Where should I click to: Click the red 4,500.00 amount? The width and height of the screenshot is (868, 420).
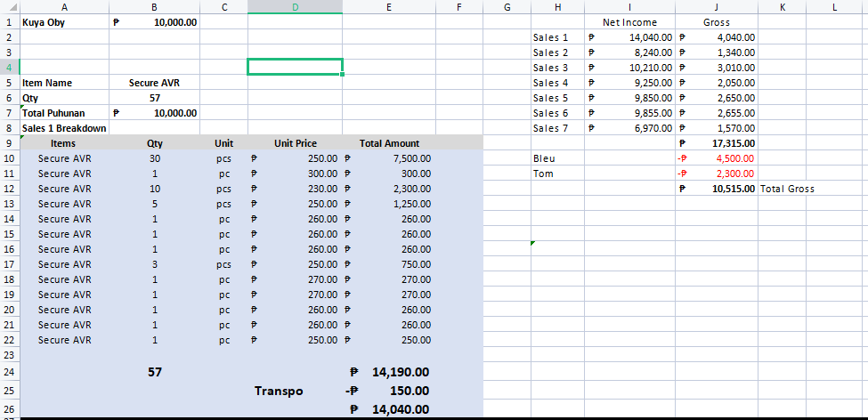pos(717,158)
